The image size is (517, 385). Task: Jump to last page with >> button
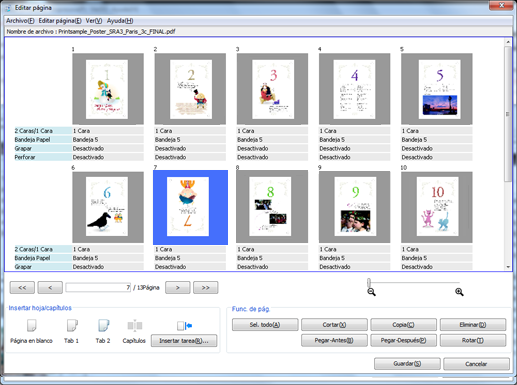click(206, 288)
